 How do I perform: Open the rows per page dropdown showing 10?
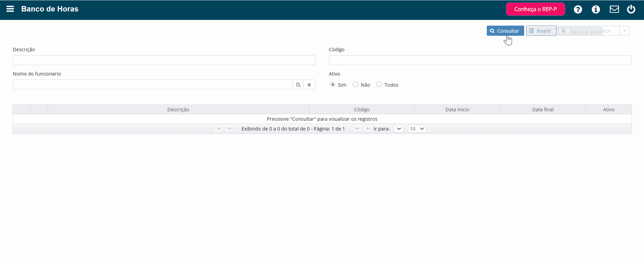(417, 128)
